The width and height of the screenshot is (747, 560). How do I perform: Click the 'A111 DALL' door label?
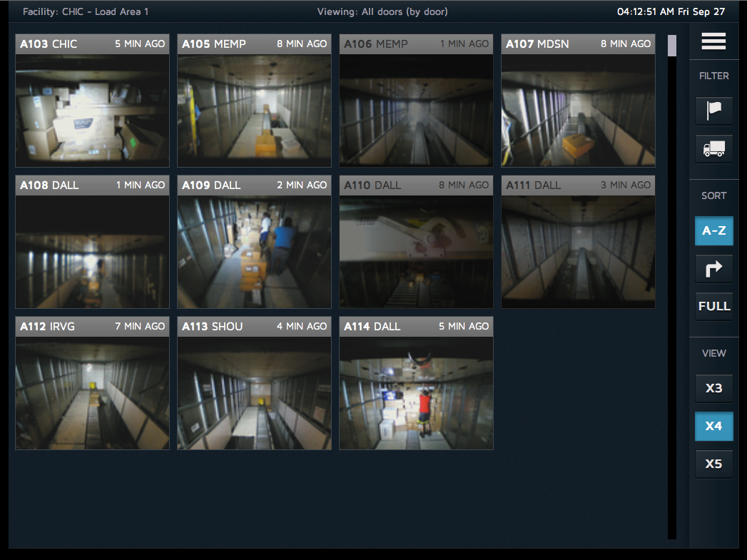tap(534, 185)
